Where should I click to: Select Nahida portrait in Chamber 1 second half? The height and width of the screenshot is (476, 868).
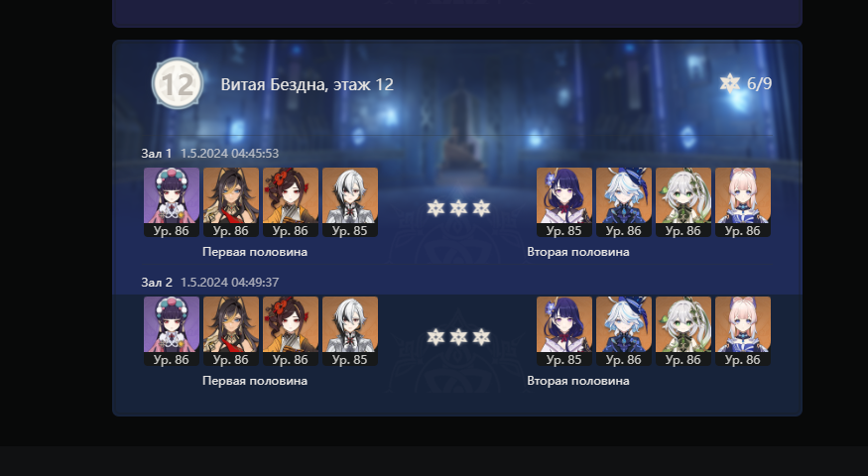(x=683, y=202)
